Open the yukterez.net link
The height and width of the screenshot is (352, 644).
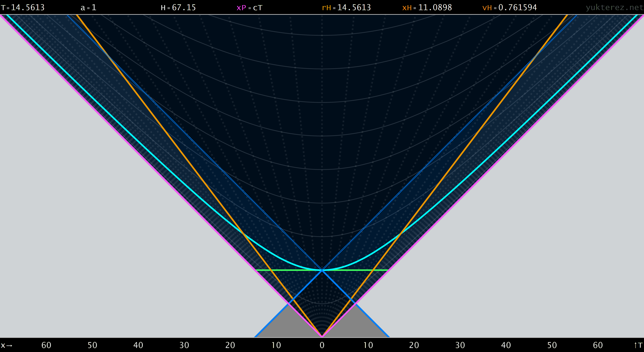point(614,8)
